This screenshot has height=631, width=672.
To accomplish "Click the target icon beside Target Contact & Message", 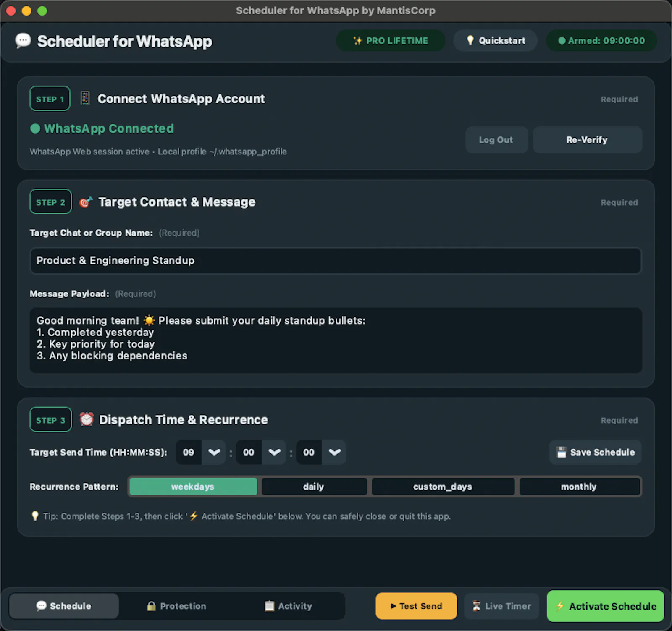I will (x=86, y=202).
